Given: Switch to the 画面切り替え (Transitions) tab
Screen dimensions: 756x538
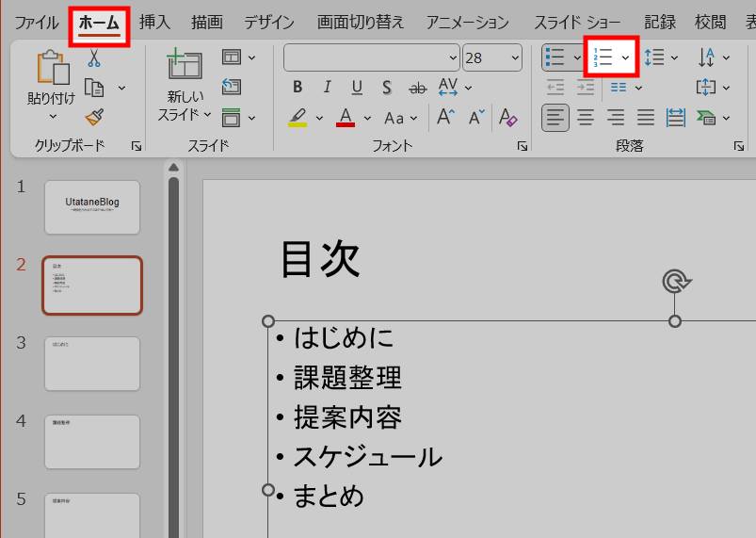Looking at the screenshot, I should (x=361, y=23).
